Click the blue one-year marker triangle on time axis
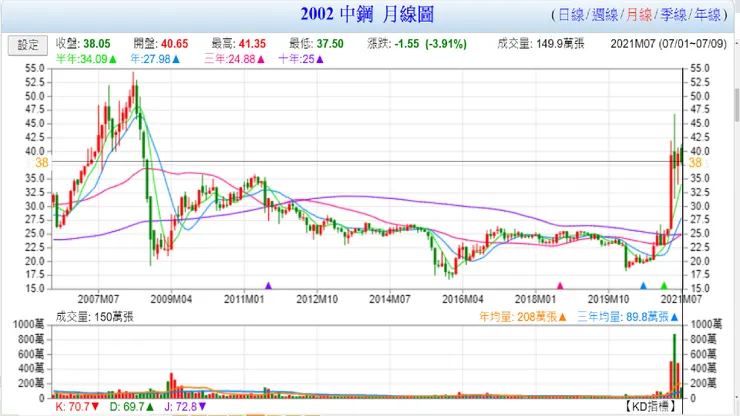 tap(643, 285)
